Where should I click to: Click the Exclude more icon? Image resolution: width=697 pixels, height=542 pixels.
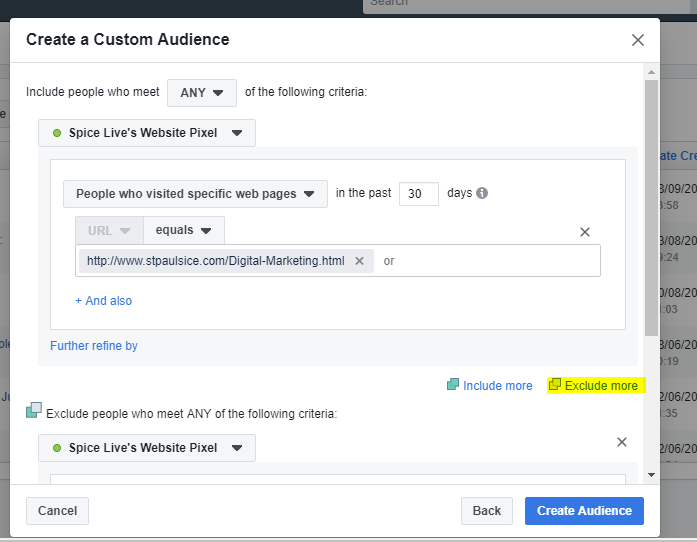coord(555,384)
